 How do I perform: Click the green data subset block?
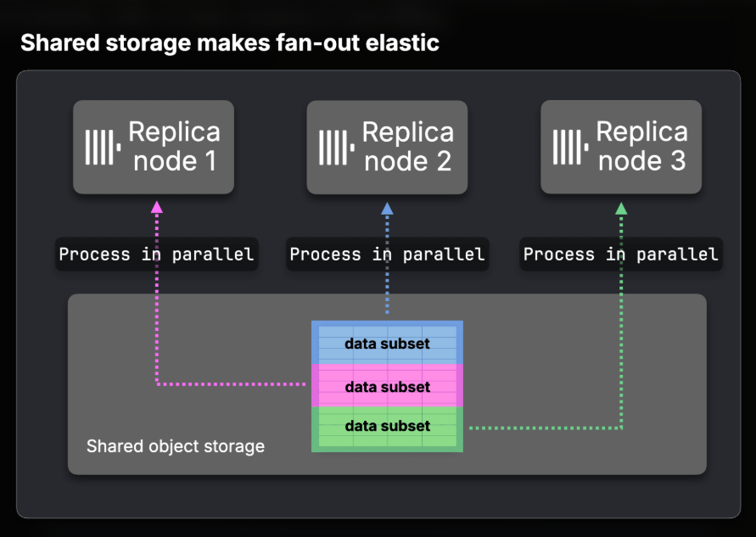click(387, 429)
